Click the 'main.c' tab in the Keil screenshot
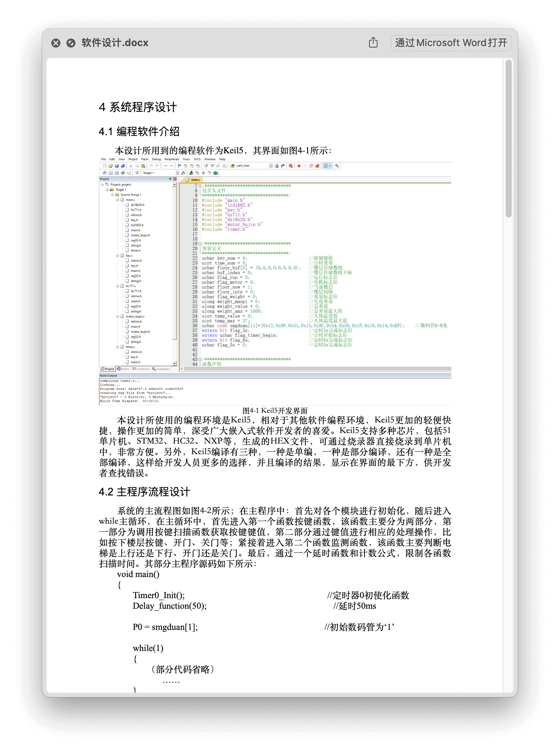 point(193,180)
